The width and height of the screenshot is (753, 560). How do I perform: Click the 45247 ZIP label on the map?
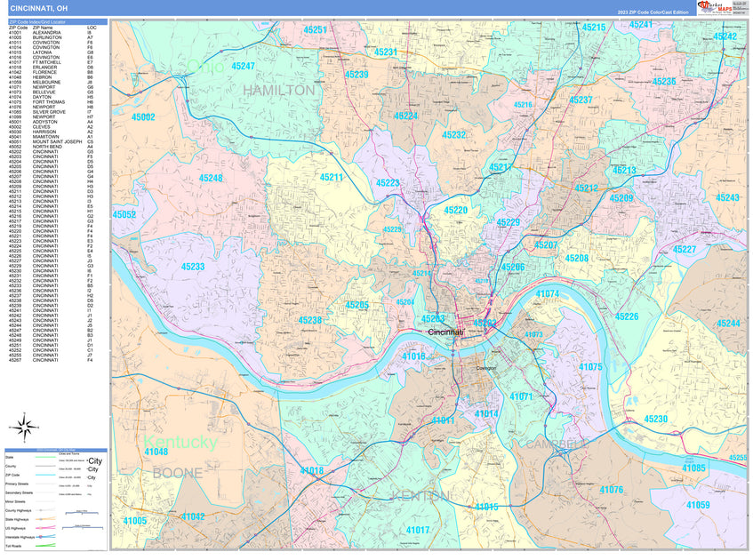pos(243,66)
